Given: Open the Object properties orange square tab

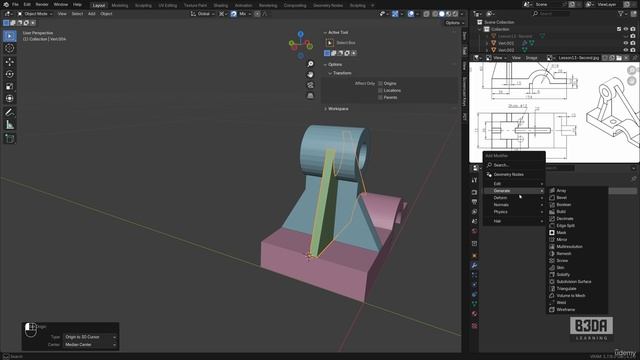Looking at the screenshot, I should tap(474, 256).
